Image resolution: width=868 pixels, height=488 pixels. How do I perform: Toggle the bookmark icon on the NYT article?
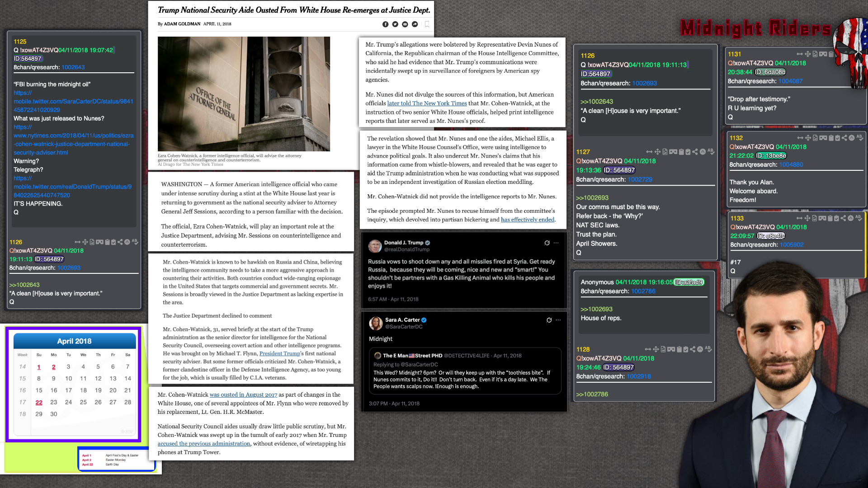click(427, 24)
